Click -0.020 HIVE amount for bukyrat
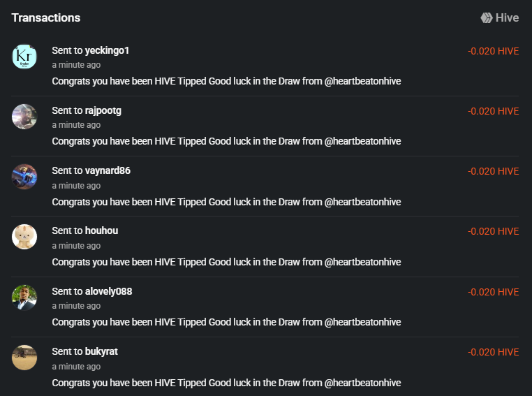The width and height of the screenshot is (532, 396). coord(493,353)
